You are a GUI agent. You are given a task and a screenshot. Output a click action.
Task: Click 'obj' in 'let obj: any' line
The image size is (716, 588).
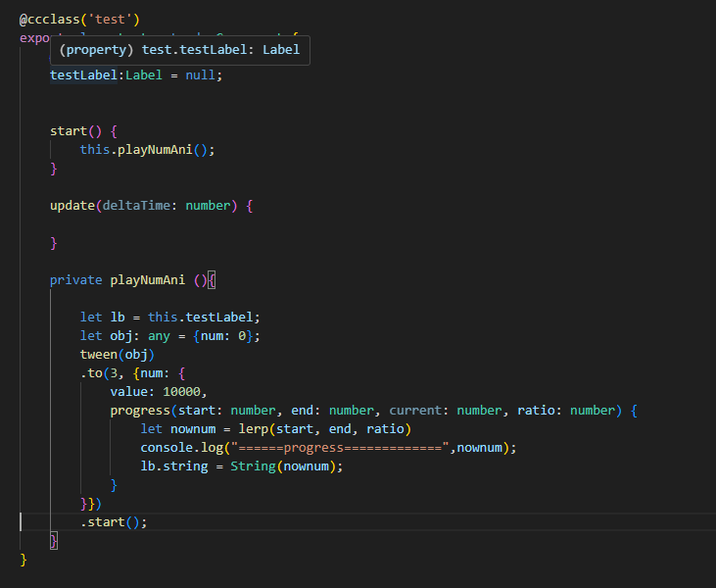[121, 336]
